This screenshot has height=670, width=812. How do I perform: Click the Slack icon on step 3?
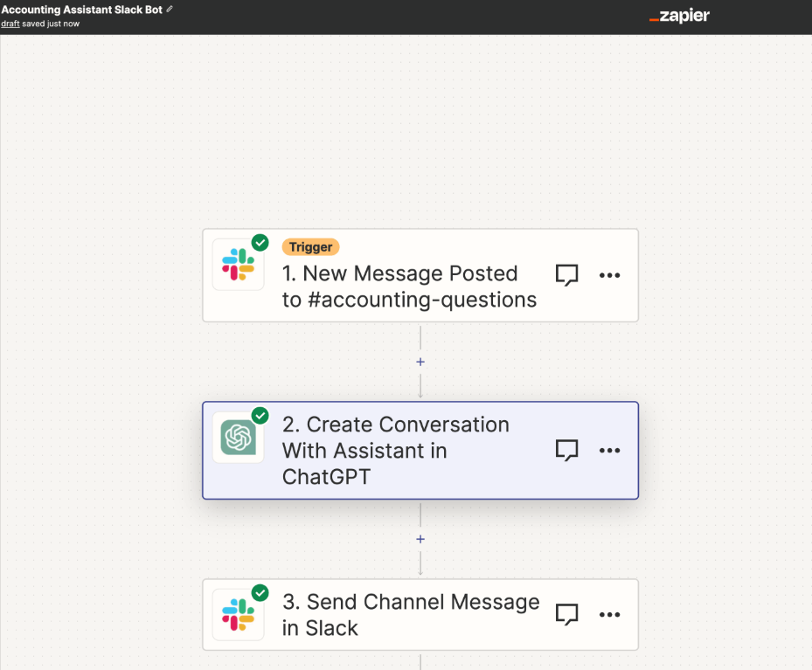point(238,614)
